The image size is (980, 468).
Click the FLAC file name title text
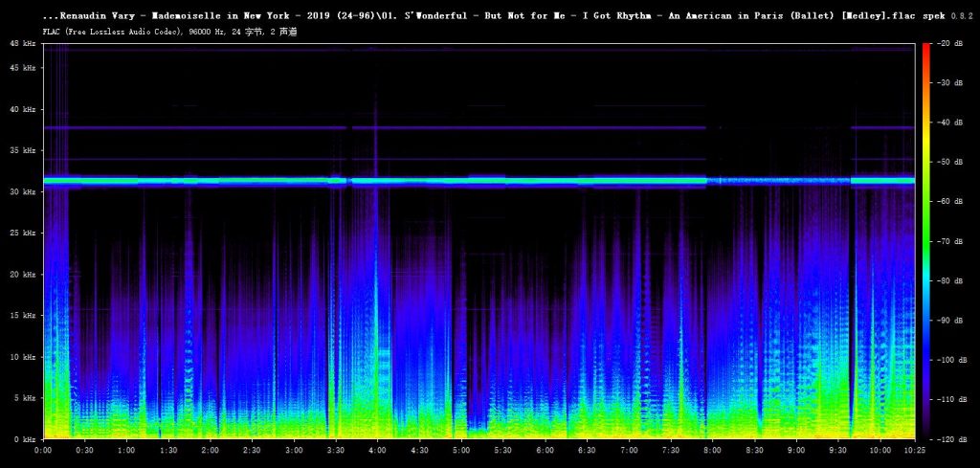(x=480, y=16)
